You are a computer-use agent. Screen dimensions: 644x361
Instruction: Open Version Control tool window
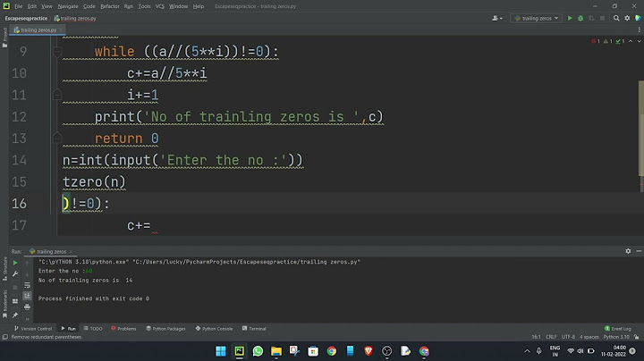(33, 329)
